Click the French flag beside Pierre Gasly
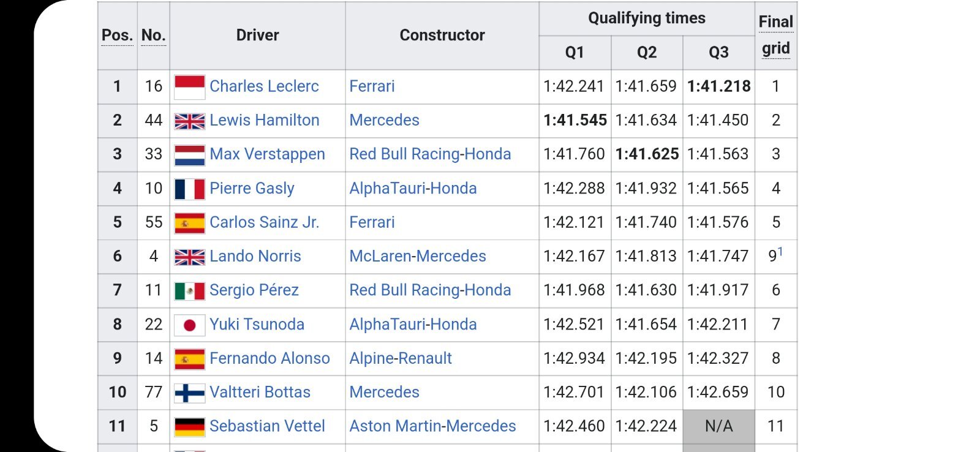980x452 pixels. (x=189, y=189)
